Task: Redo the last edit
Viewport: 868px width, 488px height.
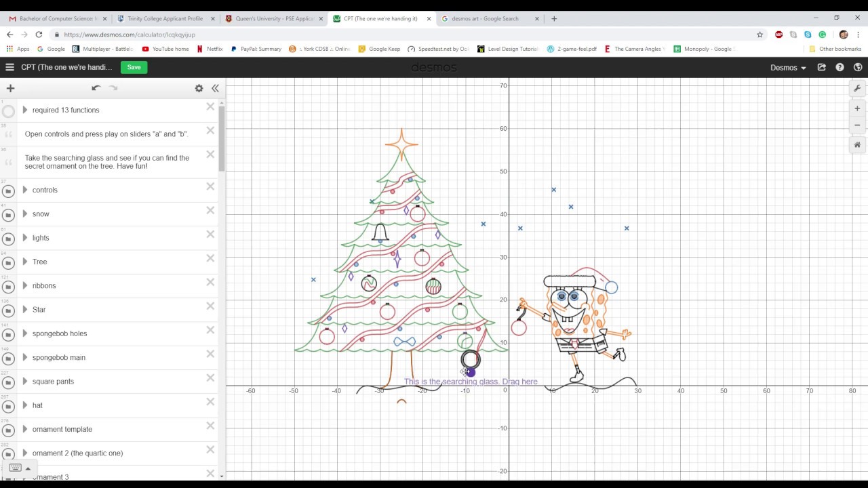Action: pyautogui.click(x=113, y=88)
